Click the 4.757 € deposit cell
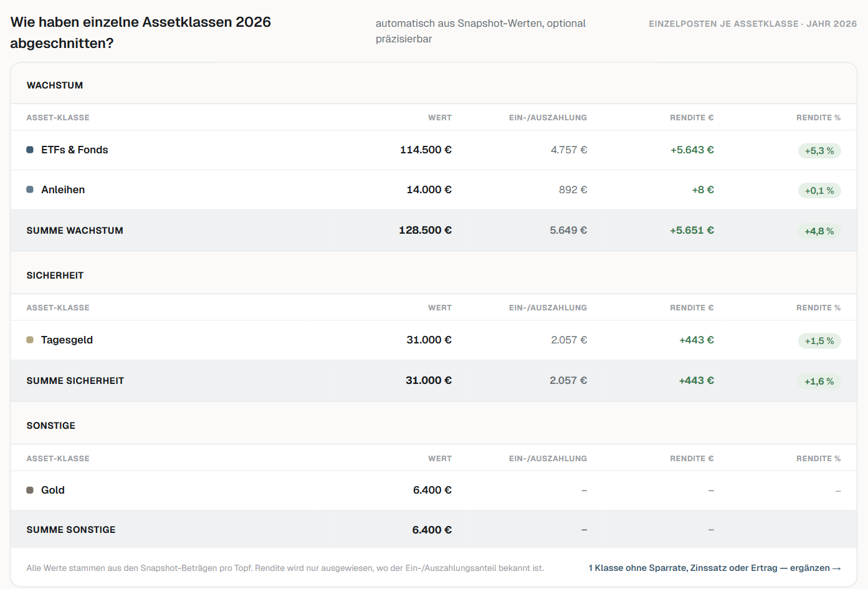This screenshot has width=868, height=589. pyautogui.click(x=569, y=150)
